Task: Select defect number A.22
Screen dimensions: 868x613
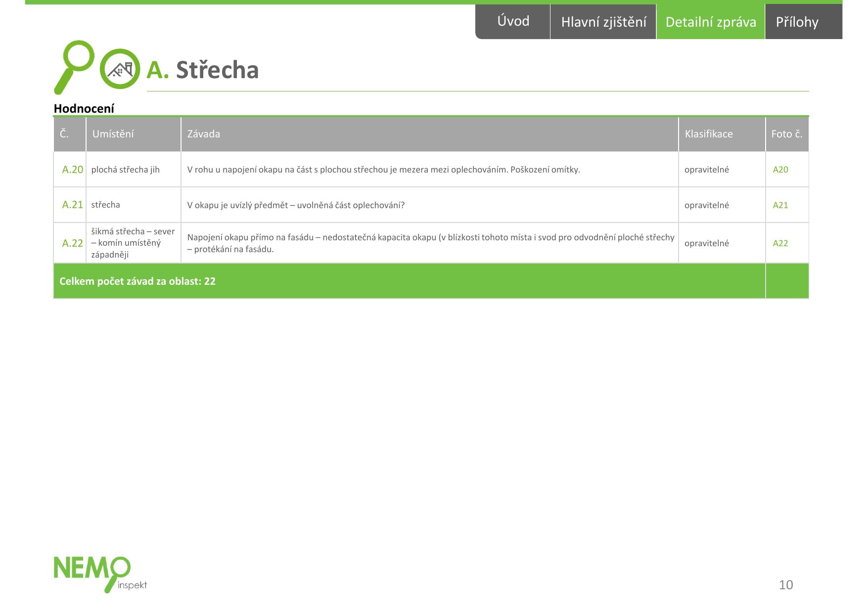Action: 72,243
